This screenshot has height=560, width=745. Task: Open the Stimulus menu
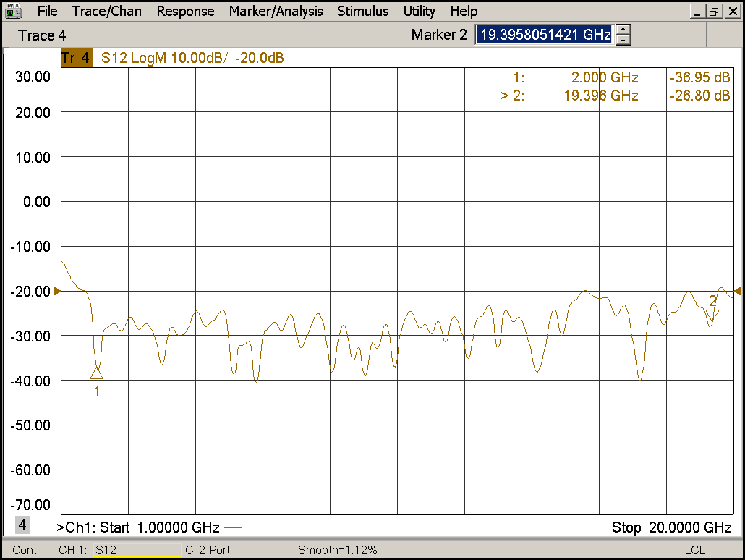[x=362, y=12]
